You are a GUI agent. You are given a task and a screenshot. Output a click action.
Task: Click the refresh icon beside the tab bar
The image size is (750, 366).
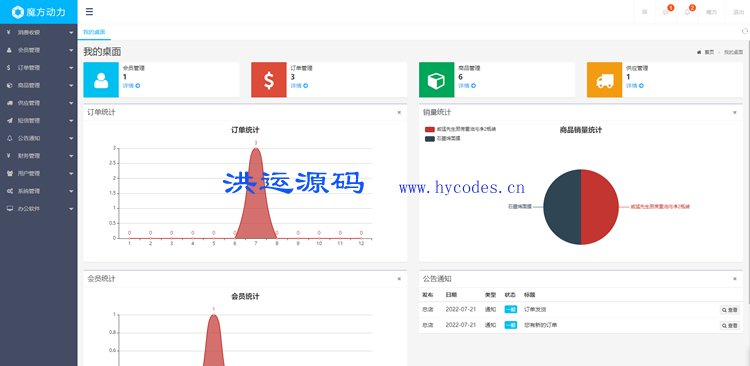[x=745, y=31]
